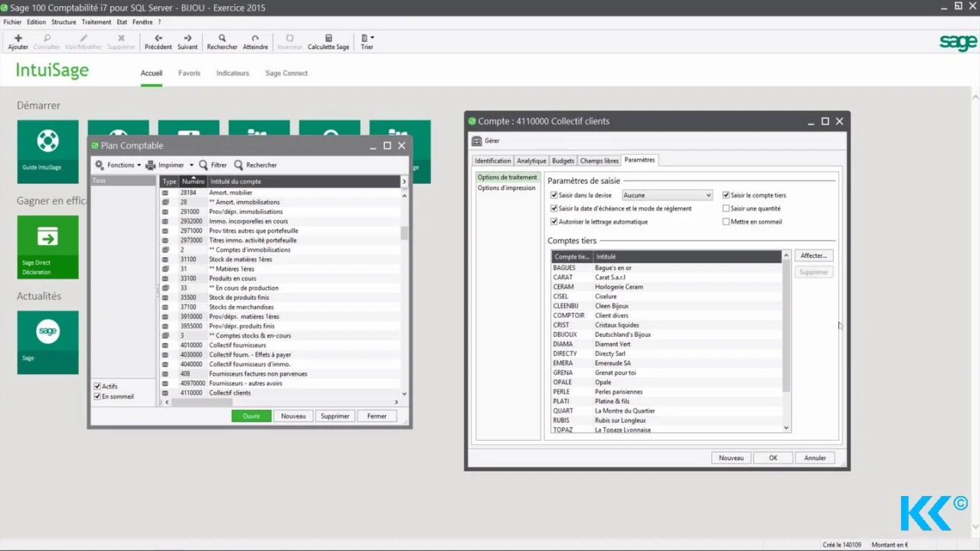Uncheck Saisir le compte tiers

tap(727, 195)
